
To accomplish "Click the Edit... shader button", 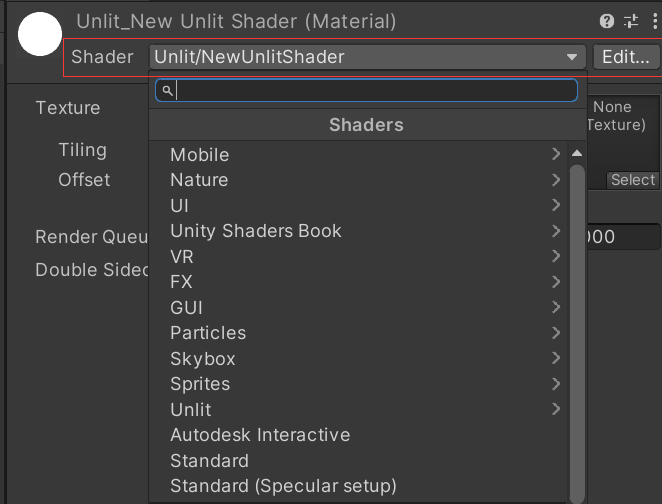I will pyautogui.click(x=626, y=57).
